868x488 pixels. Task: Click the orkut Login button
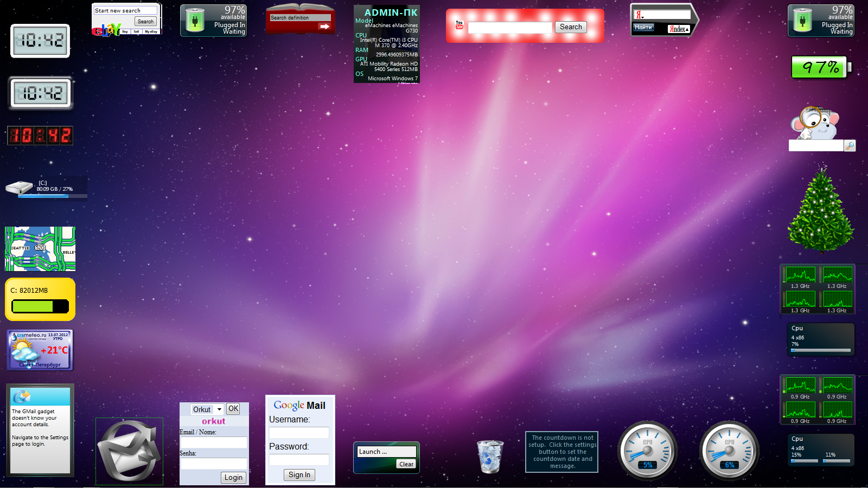coord(233,478)
